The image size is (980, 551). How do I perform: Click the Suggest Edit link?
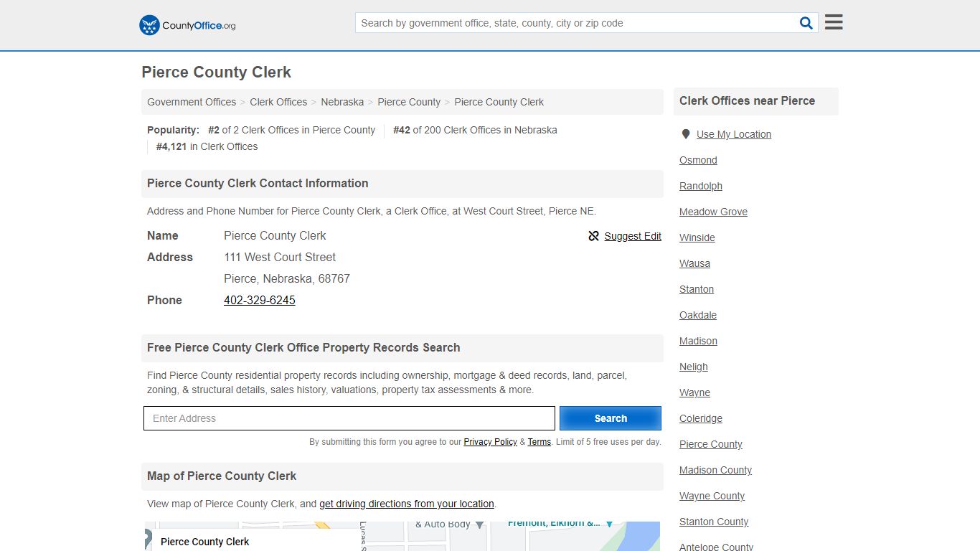point(633,236)
